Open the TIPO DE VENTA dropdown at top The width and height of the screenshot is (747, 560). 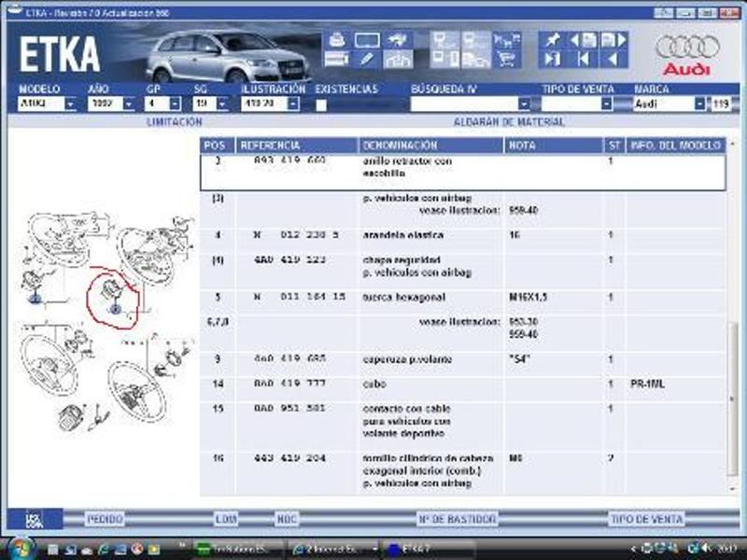[606, 104]
